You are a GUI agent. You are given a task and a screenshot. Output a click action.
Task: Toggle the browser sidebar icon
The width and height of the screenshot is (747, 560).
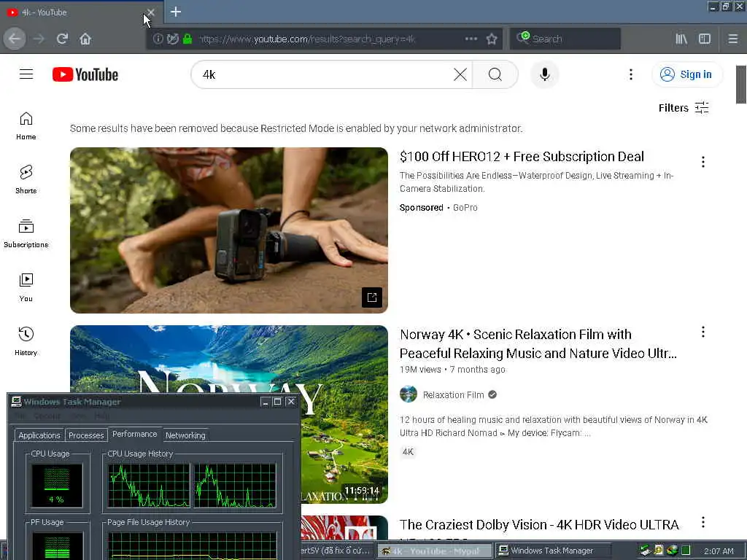click(705, 39)
